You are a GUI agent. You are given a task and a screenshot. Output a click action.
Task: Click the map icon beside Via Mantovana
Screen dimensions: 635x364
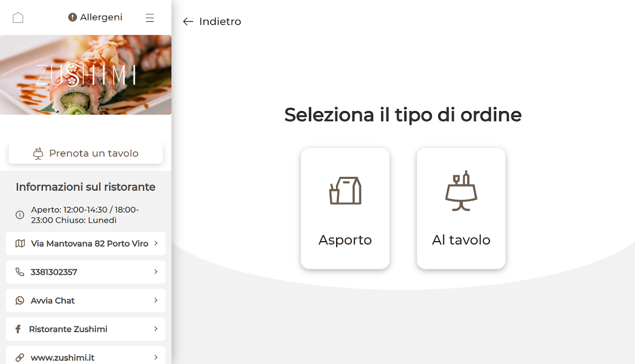click(x=20, y=243)
